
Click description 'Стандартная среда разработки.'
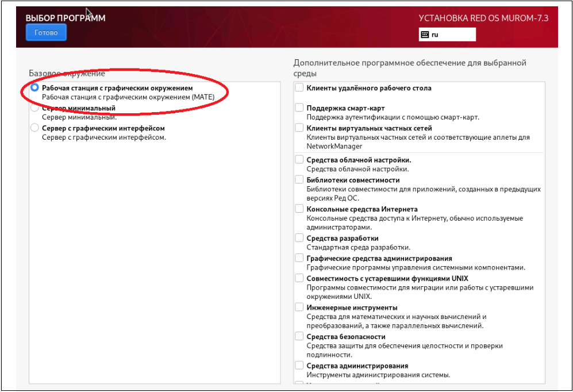tap(359, 247)
